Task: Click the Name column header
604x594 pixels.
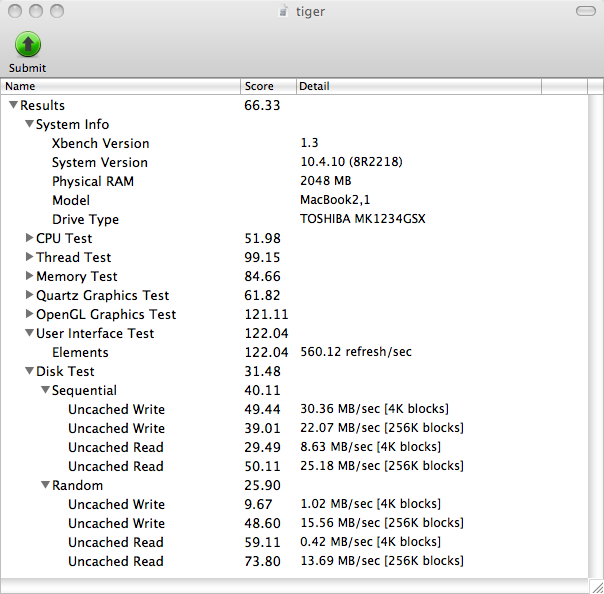Action: point(121,86)
